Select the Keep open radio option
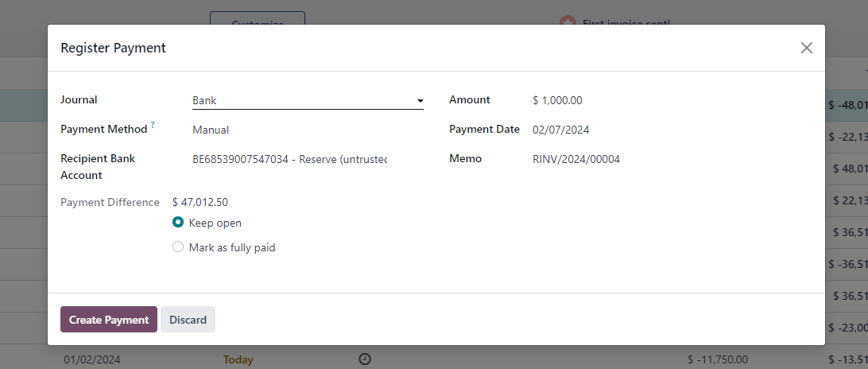Screen dimensions: 868x369 pyautogui.click(x=178, y=223)
